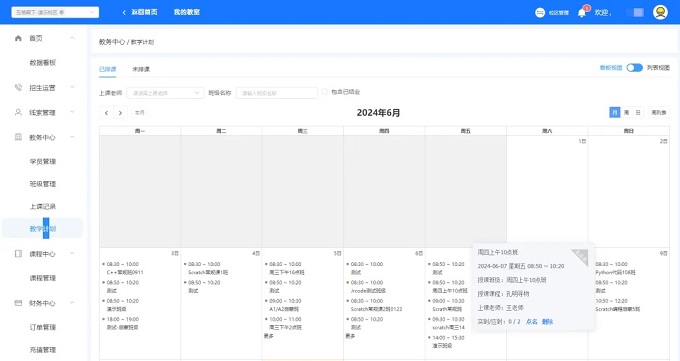This screenshot has height=361, width=680.
Task: Click 返回首页 in top bar
Action: coord(144,12)
